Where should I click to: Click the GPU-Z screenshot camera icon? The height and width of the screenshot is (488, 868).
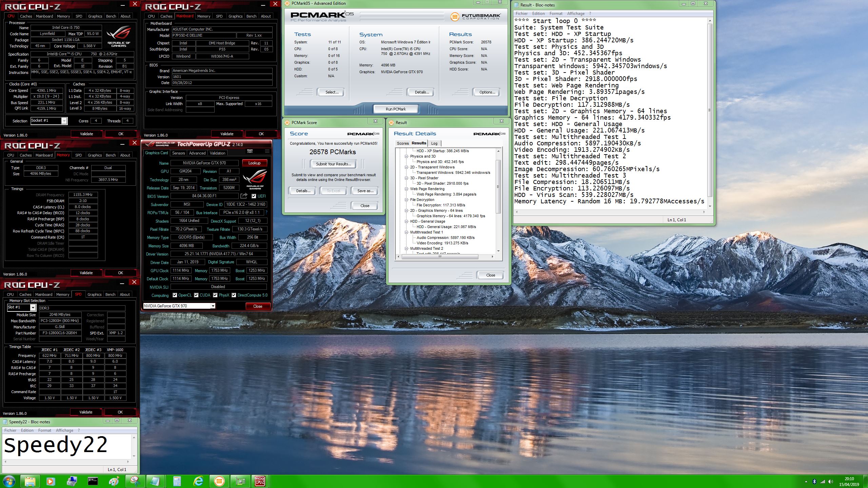click(250, 151)
